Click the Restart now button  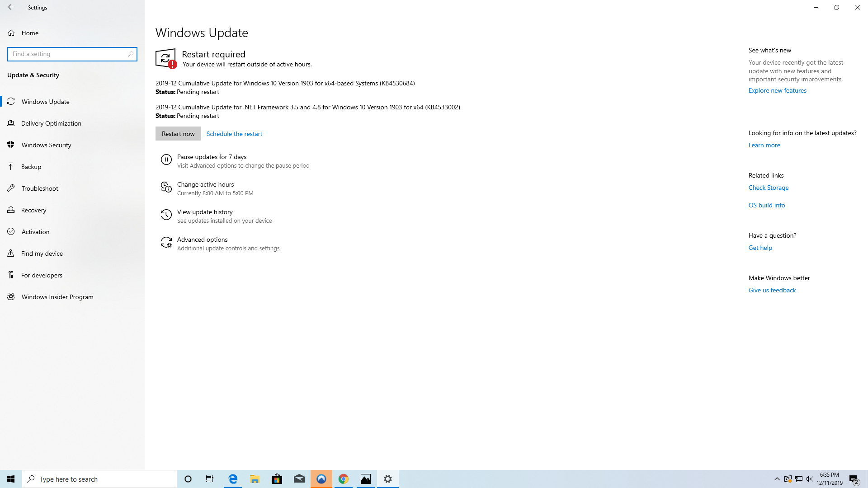tap(178, 134)
